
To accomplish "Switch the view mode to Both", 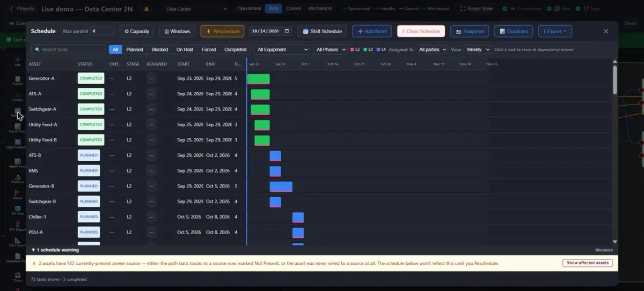I will click(274, 9).
